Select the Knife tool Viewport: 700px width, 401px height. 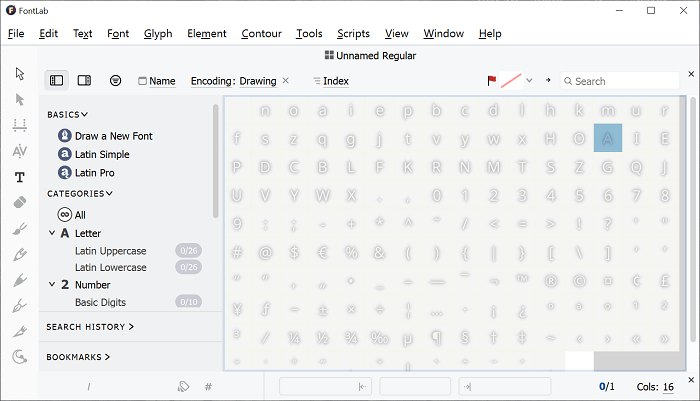19,331
